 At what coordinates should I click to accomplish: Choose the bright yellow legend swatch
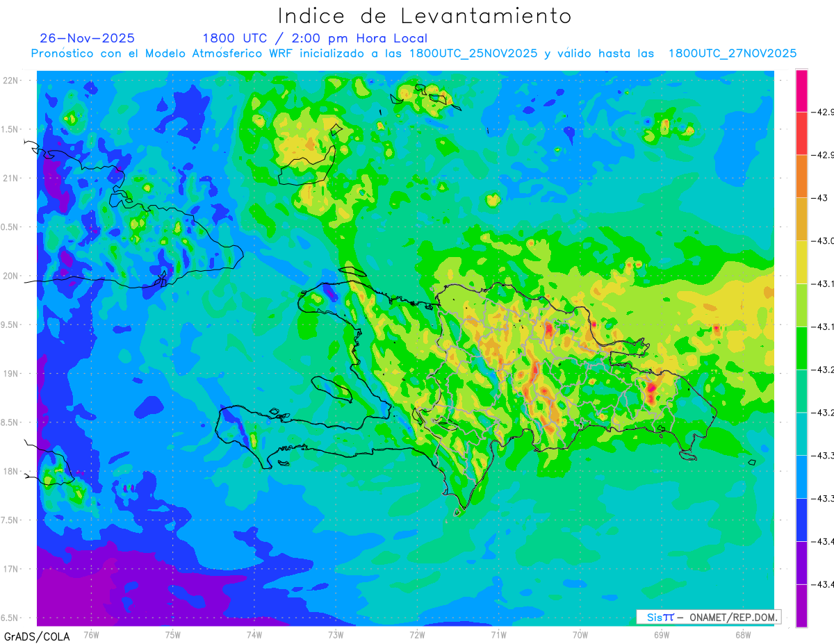click(801, 262)
